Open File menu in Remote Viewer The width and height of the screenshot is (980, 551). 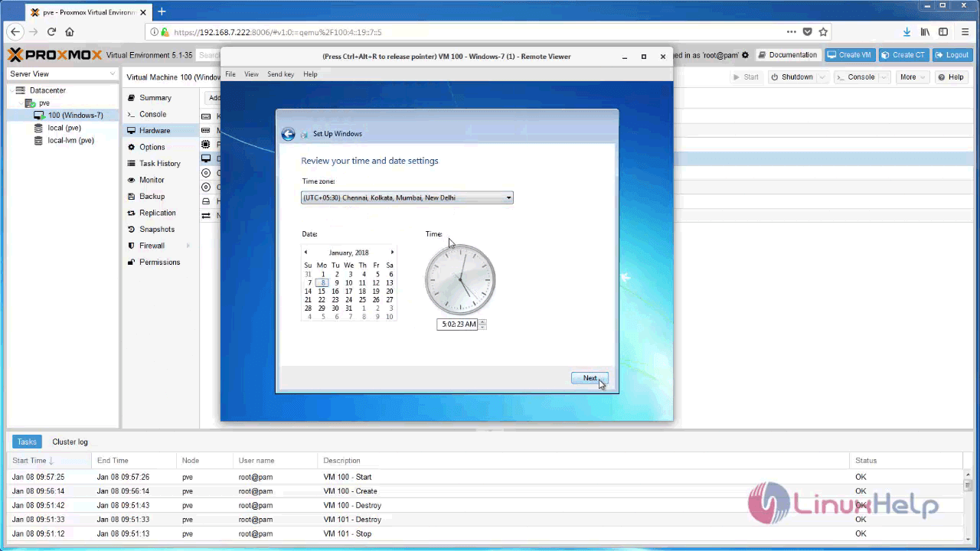(x=230, y=74)
